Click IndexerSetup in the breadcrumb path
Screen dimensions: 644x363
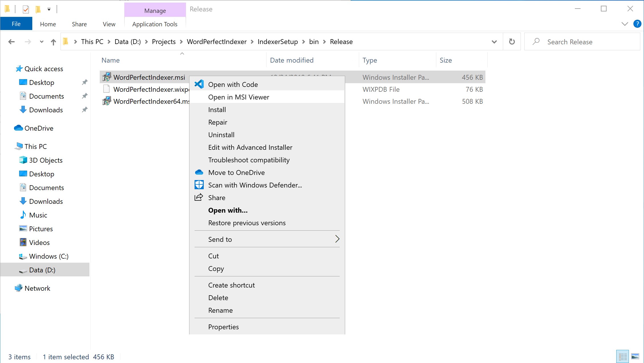click(x=277, y=42)
